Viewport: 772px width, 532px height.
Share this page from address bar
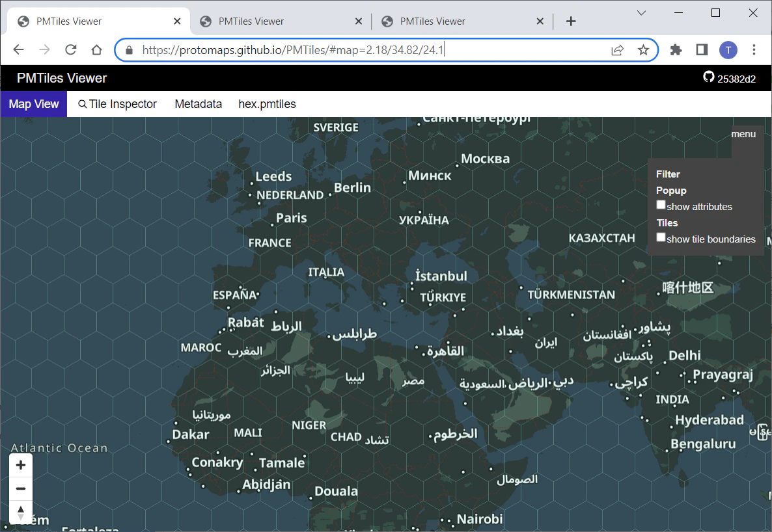617,49
